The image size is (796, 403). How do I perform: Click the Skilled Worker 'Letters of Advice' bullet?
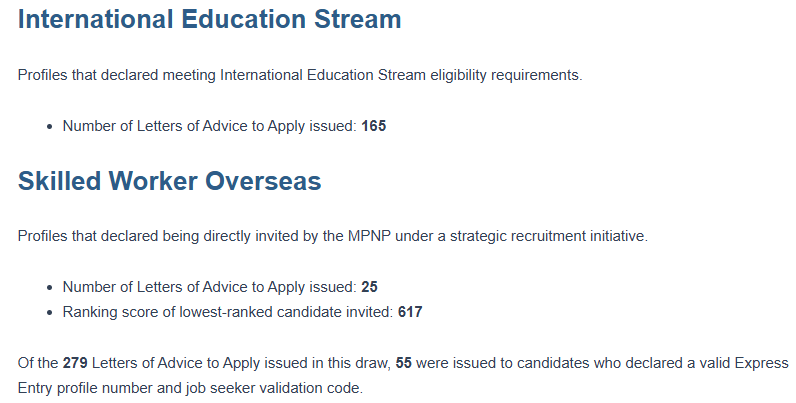(220, 287)
